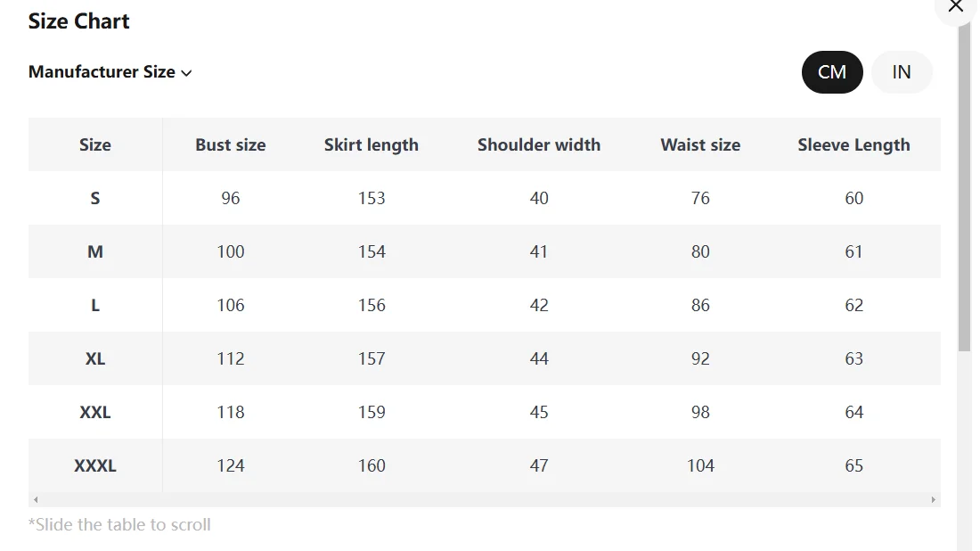Select the XXXL size row label
This screenshot has width=980, height=551.
click(95, 465)
